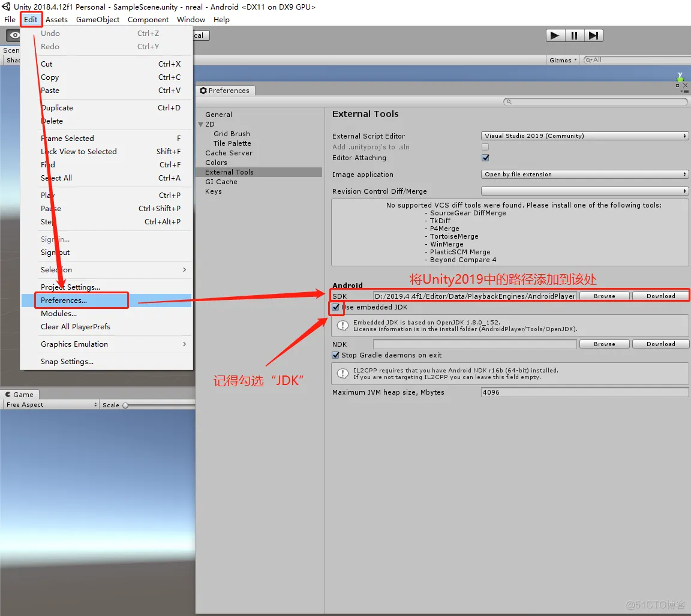
Task: Click the Preferences search field
Action: click(596, 102)
